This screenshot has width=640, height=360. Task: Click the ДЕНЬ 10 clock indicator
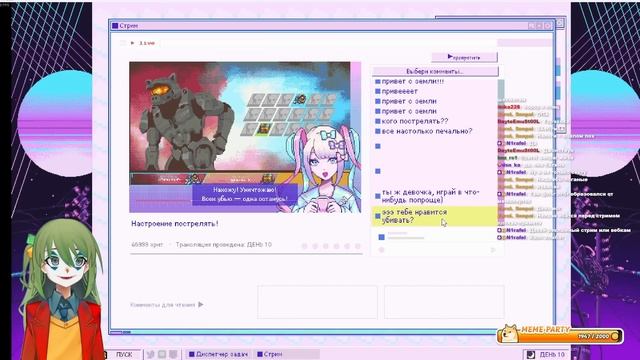pyautogui.click(x=547, y=354)
